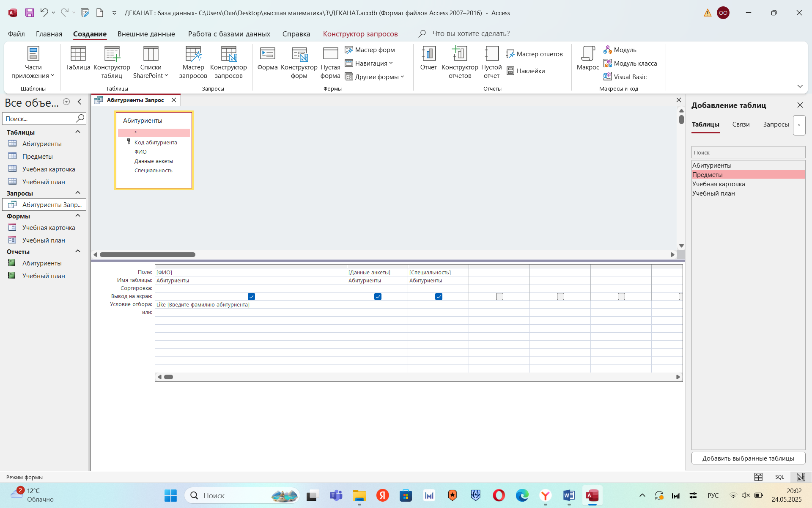Open the Внешние данные ribbon tab
Image resolution: width=812 pixels, height=508 pixels.
pos(146,34)
